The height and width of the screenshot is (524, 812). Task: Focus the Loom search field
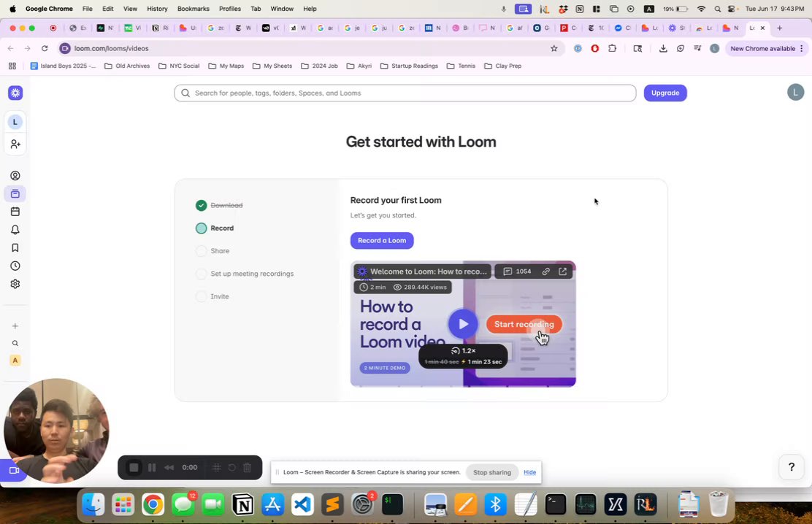tap(405, 93)
